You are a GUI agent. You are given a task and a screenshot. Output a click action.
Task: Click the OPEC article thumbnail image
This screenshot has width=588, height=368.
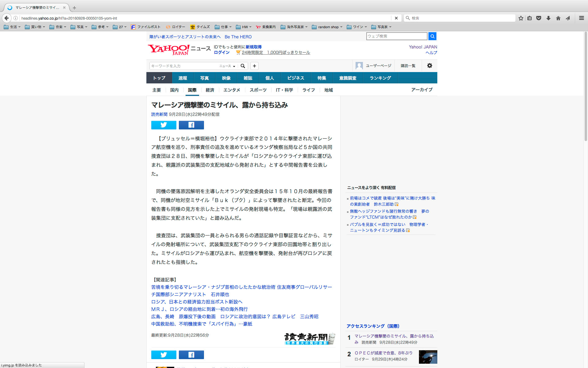[428, 357]
